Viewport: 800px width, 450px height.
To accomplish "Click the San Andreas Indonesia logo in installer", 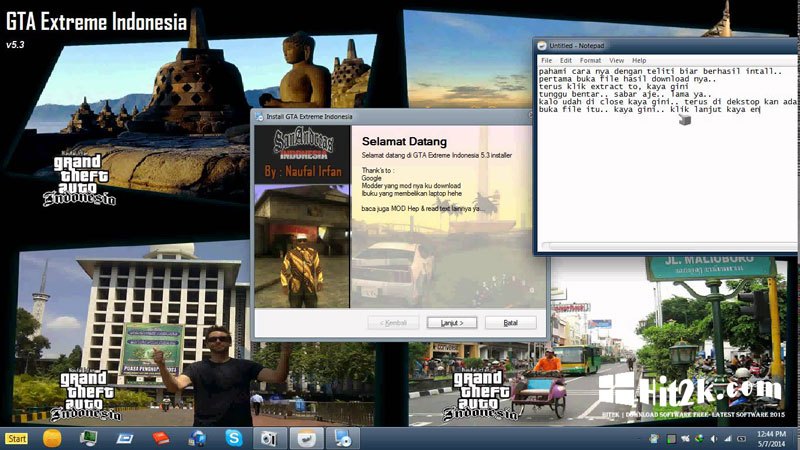I will (x=303, y=144).
